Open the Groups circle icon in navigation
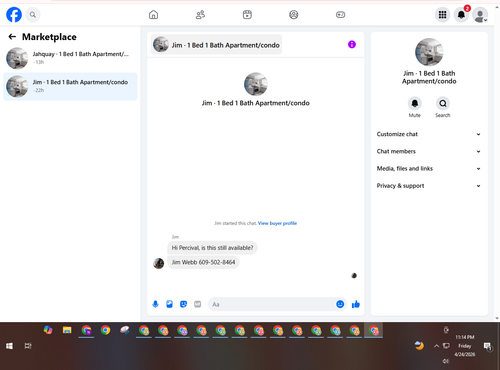This screenshot has height=370, width=500. 294,15
